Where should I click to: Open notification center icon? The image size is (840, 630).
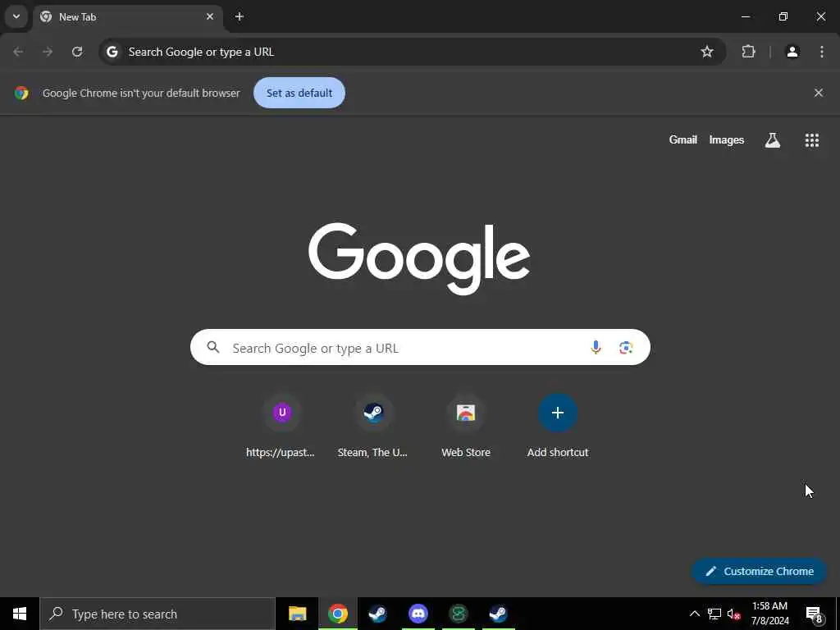pos(814,614)
